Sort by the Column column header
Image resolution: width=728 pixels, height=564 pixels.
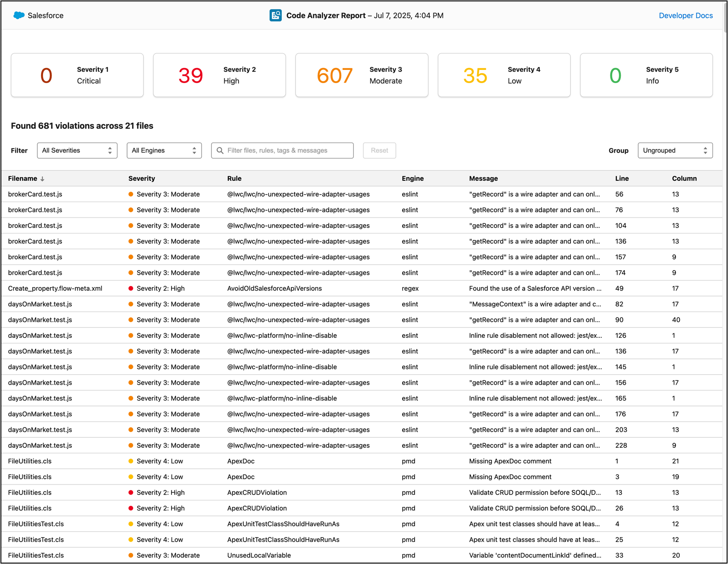[684, 178]
